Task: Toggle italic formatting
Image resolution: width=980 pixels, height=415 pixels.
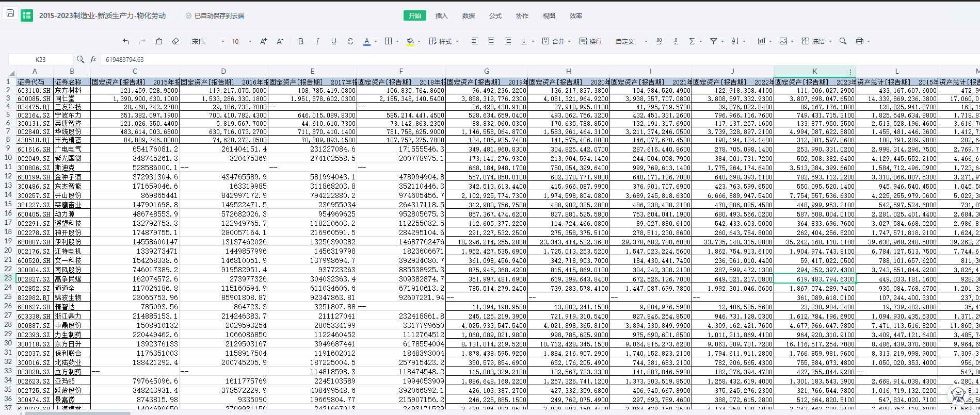Action: pos(317,41)
